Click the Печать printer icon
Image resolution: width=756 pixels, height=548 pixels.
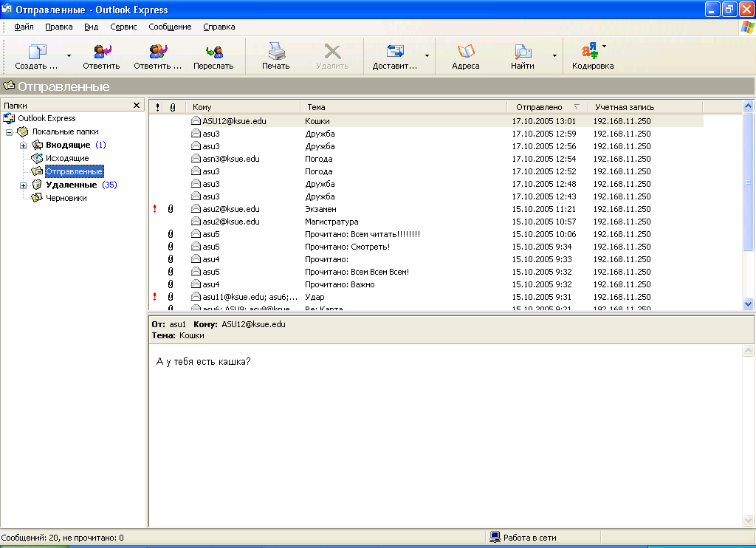pos(276,51)
